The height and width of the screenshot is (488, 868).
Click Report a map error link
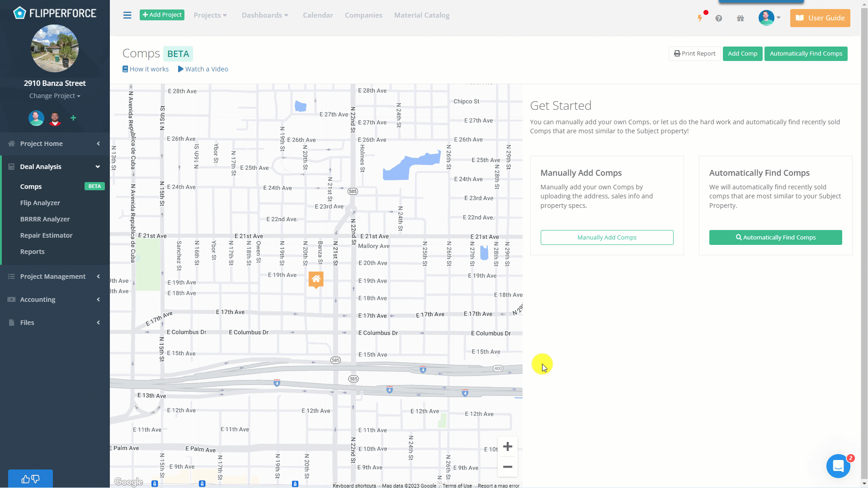(x=499, y=486)
